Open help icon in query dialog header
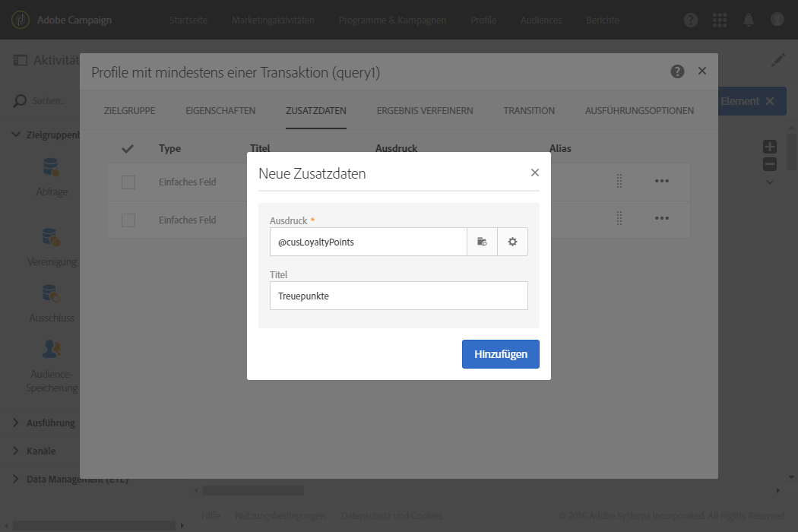 click(677, 71)
